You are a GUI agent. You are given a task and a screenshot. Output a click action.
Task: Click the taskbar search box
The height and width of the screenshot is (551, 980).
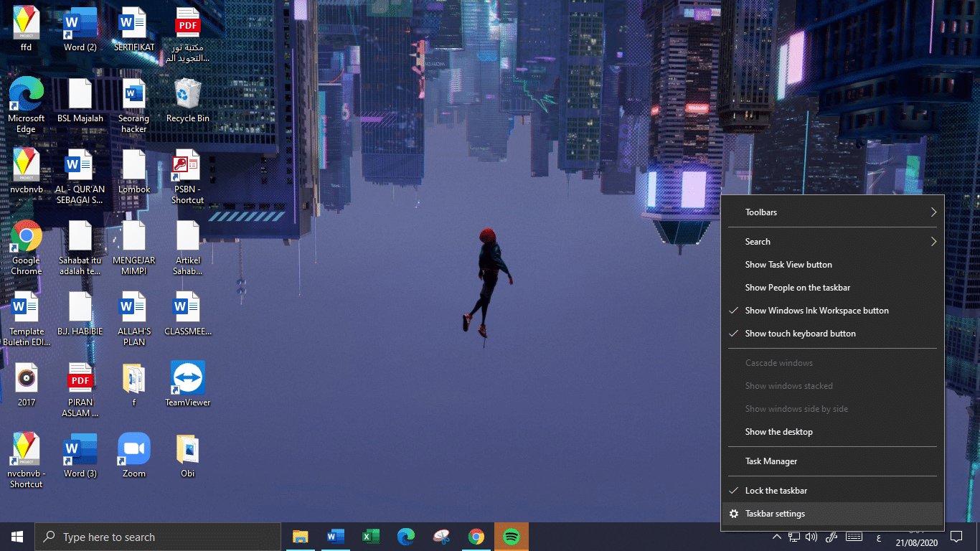[x=158, y=537]
